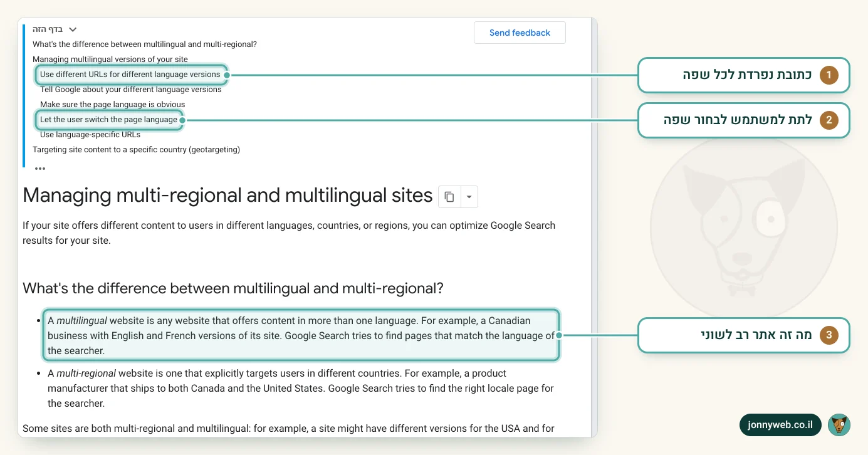The width and height of the screenshot is (868, 455).
Task: Open 'What's the difference between multilingual and multi-regional?' contents link
Action: click(x=145, y=44)
